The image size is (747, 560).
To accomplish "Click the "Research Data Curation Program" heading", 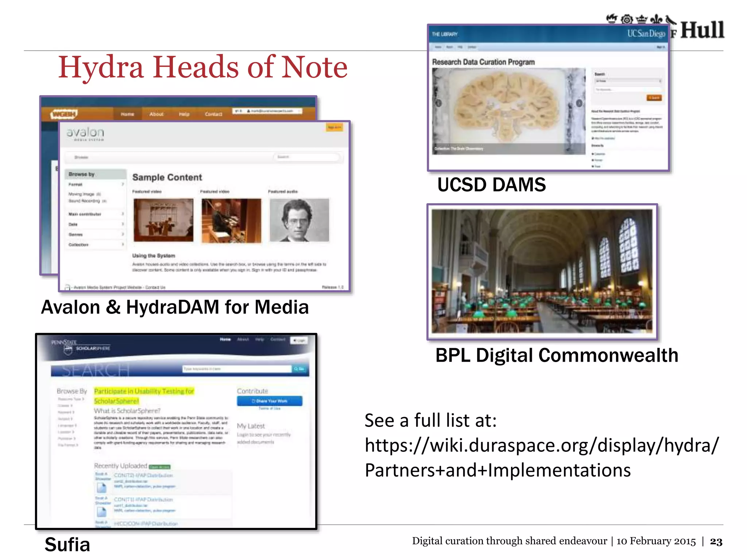I will (x=484, y=62).
